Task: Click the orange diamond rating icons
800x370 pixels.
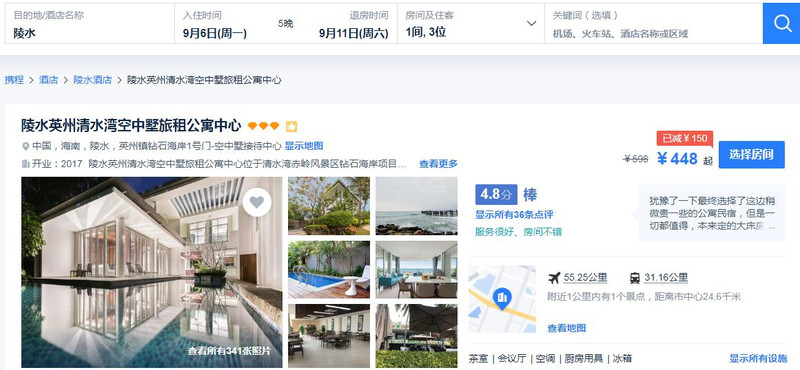Action: (x=263, y=126)
